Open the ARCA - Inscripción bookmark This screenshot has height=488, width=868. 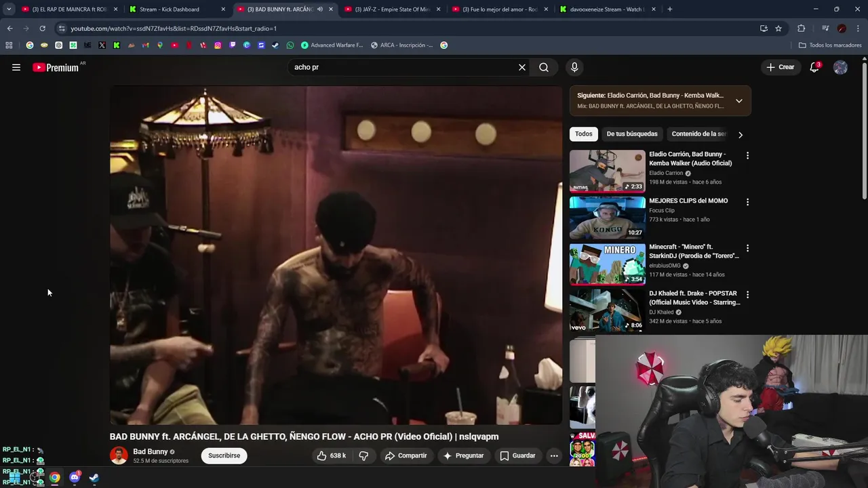401,45
